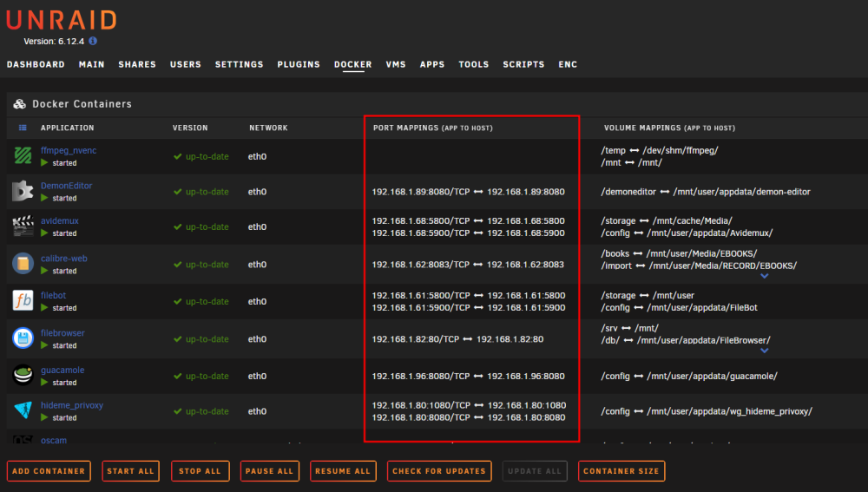Click the DemonEditor container icon
868x492 pixels.
(x=23, y=191)
